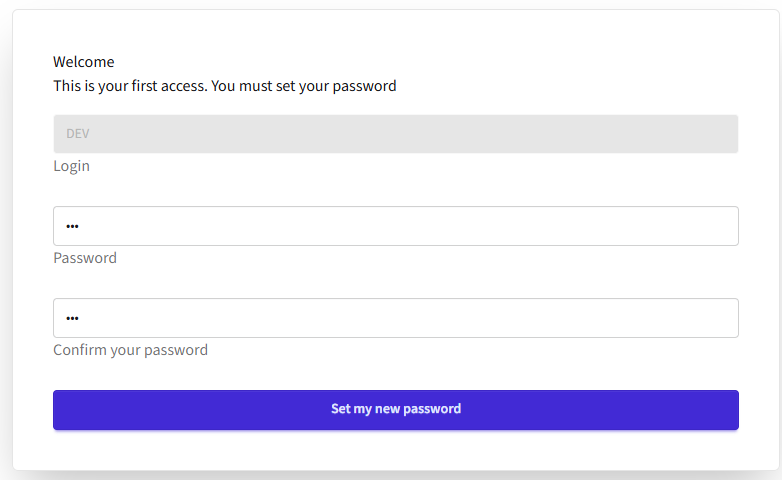The image size is (782, 480).
Task: Click the Password input field
Action: tap(395, 226)
